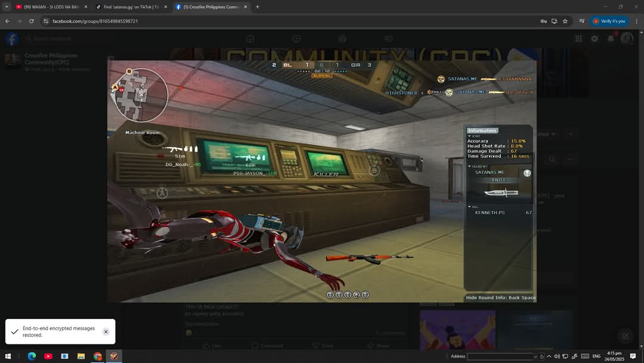
Task: Open Facebook Video icon in top bar
Action: pyautogui.click(x=296, y=39)
